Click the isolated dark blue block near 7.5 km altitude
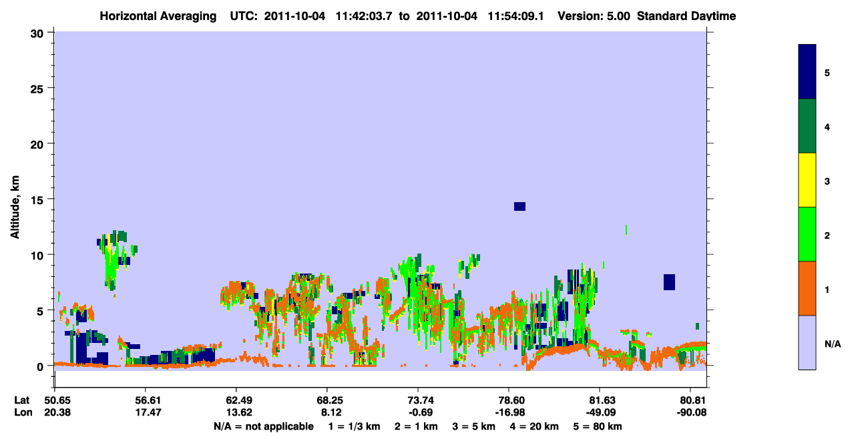The width and height of the screenshot is (868, 445). (x=669, y=282)
